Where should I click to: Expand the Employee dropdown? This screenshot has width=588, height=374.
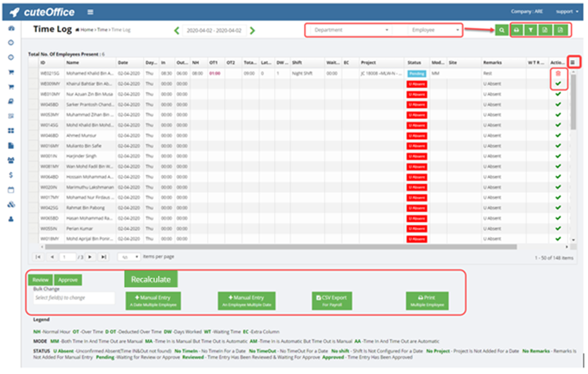coord(435,30)
